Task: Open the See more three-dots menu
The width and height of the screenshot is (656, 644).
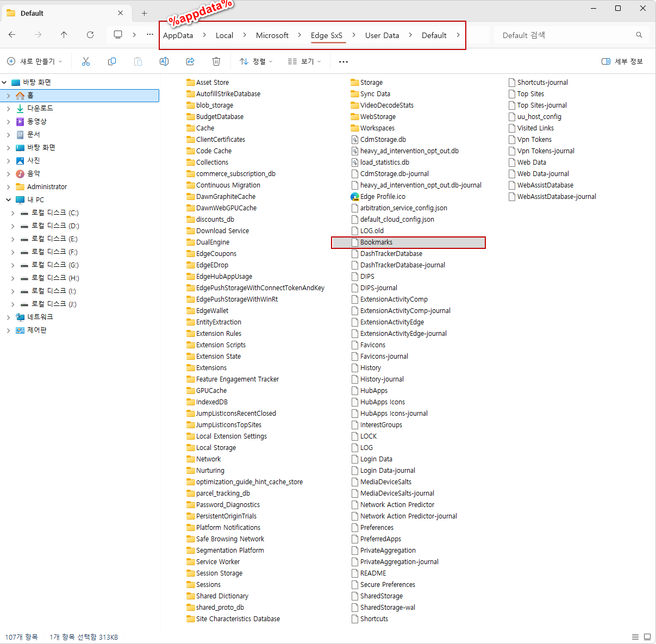Action: tap(343, 61)
